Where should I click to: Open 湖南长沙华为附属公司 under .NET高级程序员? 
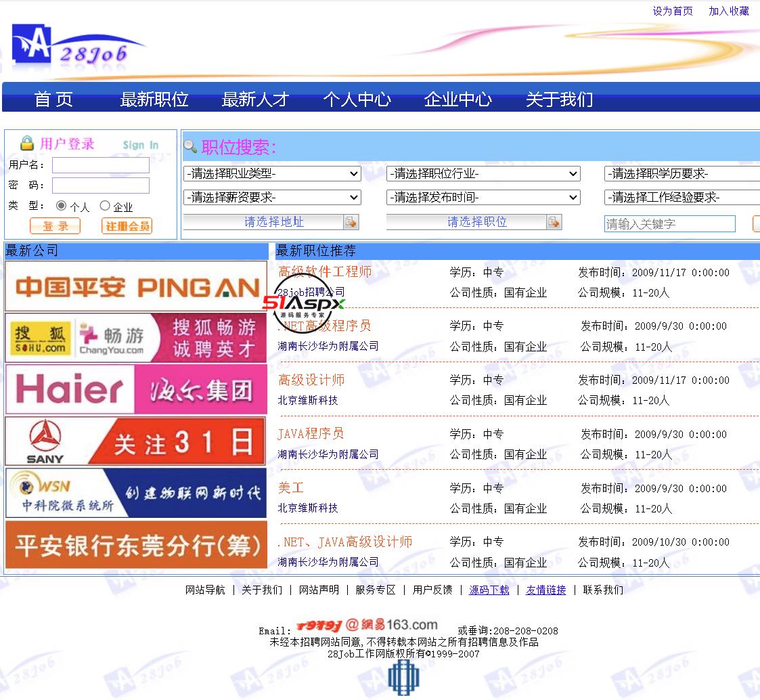click(x=328, y=346)
